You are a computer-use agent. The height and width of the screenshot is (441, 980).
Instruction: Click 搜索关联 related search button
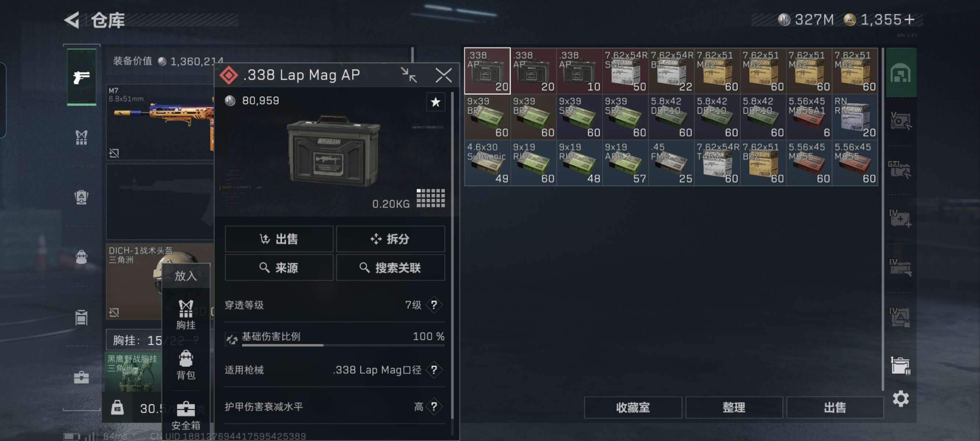tap(390, 268)
